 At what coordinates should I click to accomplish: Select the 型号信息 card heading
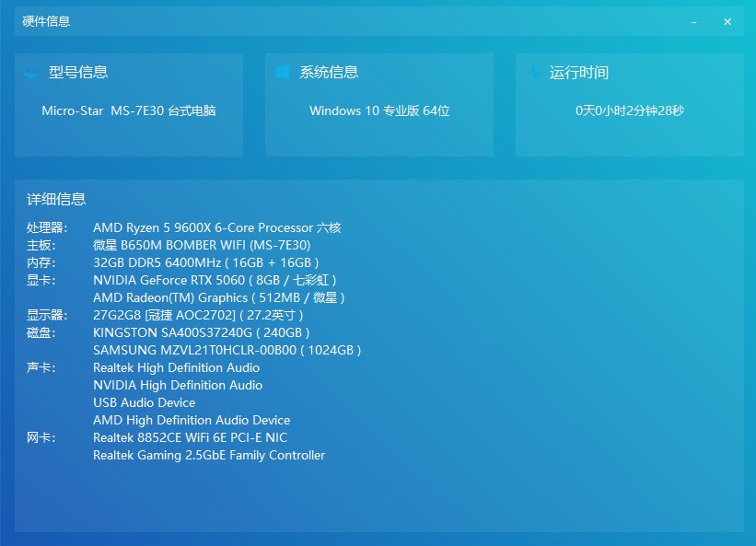tap(78, 73)
